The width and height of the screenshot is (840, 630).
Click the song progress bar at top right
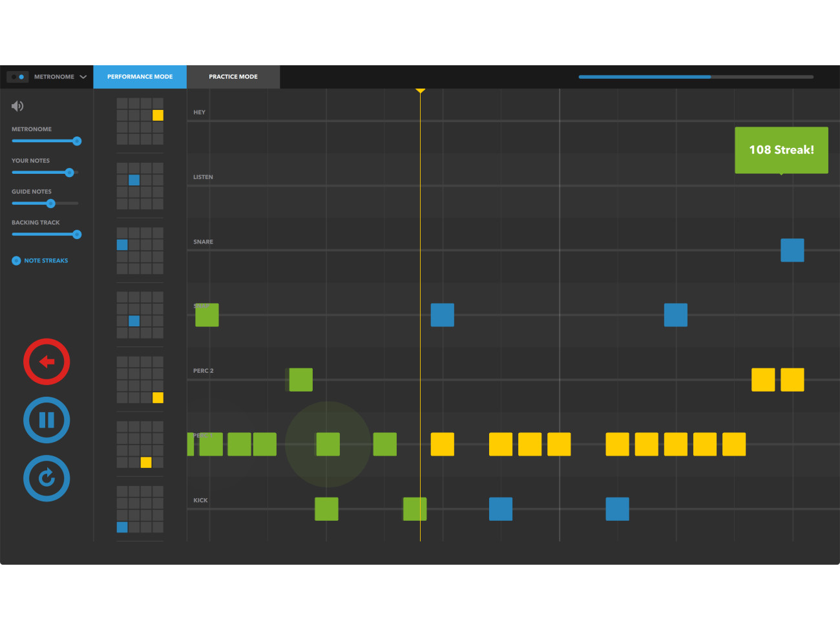(x=695, y=77)
